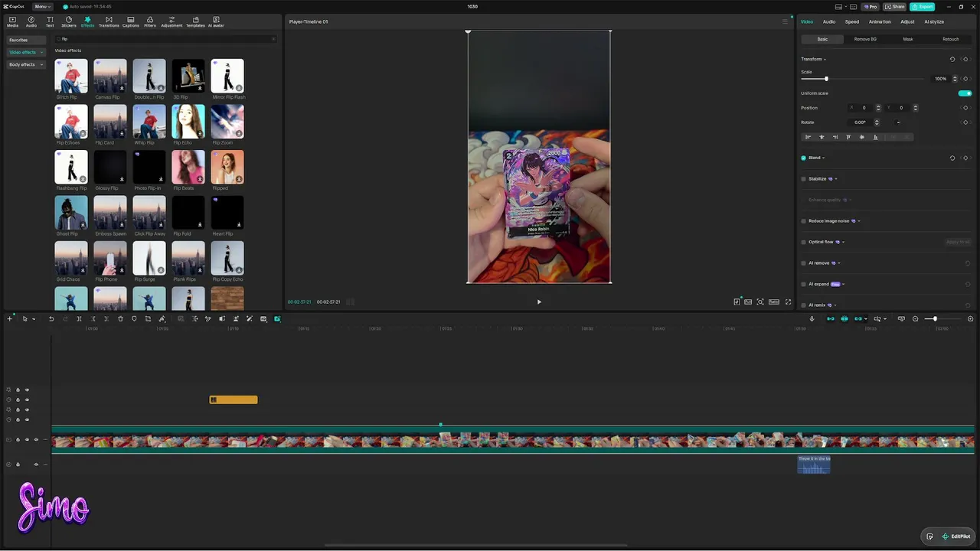
Task: Open the Captions panel
Action: 131,21
